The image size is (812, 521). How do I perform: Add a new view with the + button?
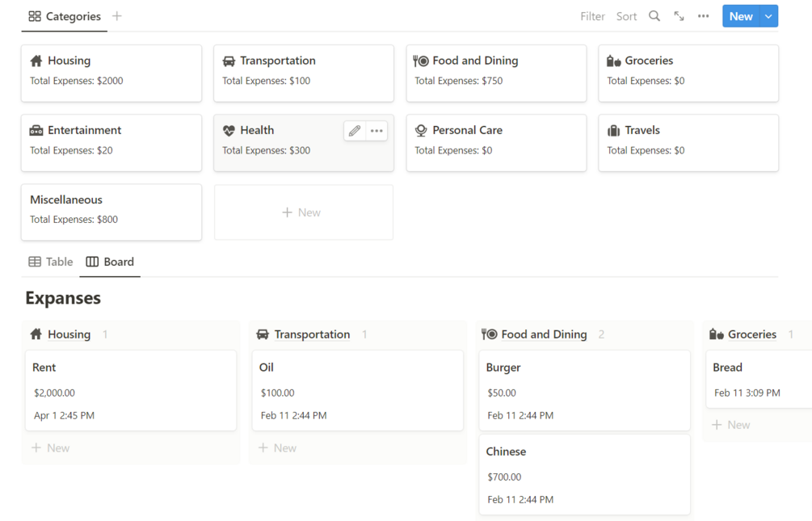tap(118, 15)
